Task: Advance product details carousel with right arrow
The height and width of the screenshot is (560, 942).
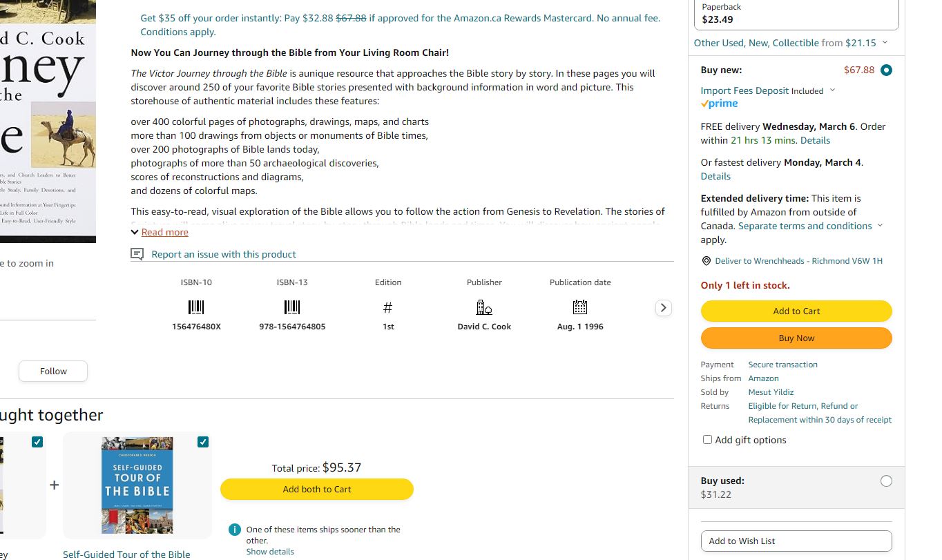Action: tap(663, 308)
